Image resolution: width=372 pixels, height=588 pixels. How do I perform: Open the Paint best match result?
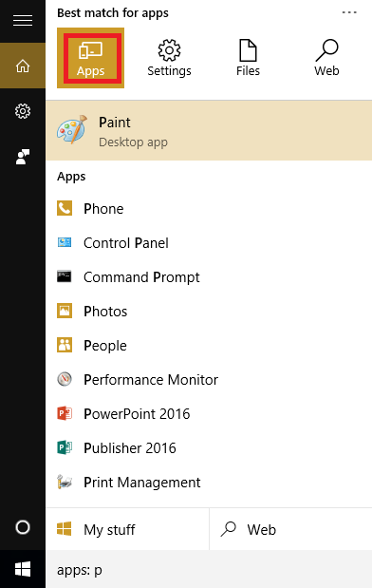pos(209,131)
